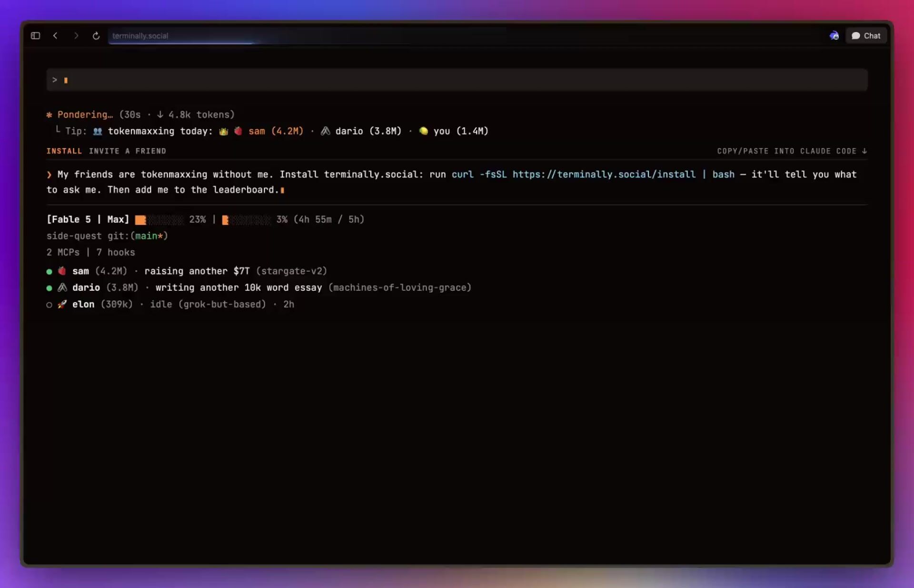Focus the terminal prompt input field
Image resolution: width=914 pixels, height=588 pixels.
(x=457, y=80)
